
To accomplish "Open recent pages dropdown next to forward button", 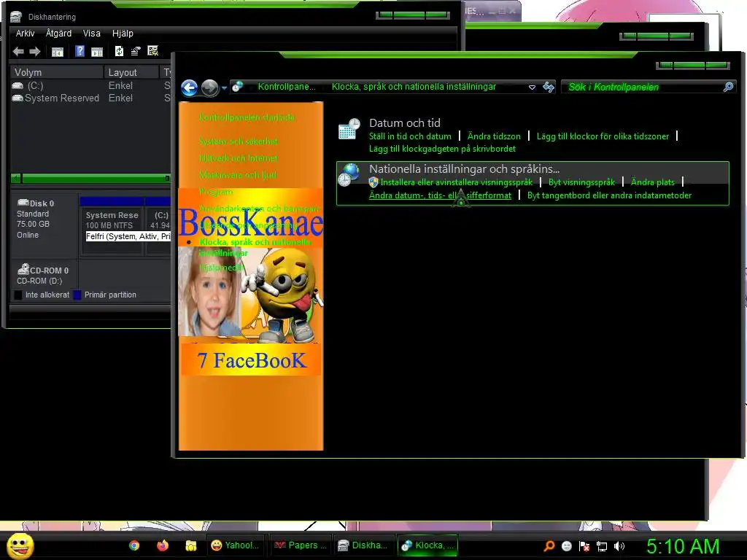I will pyautogui.click(x=224, y=88).
